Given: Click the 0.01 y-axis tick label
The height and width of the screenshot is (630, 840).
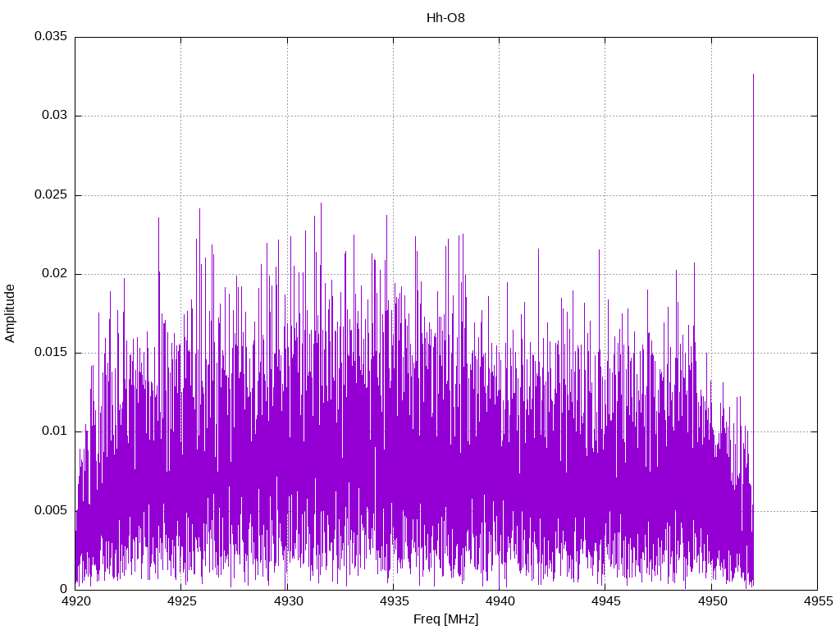Looking at the screenshot, I should 53,431.
